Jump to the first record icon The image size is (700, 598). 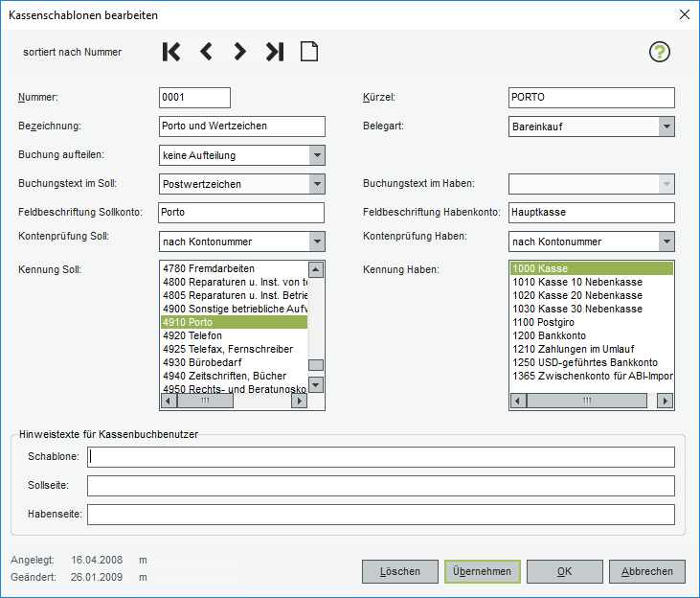(171, 52)
